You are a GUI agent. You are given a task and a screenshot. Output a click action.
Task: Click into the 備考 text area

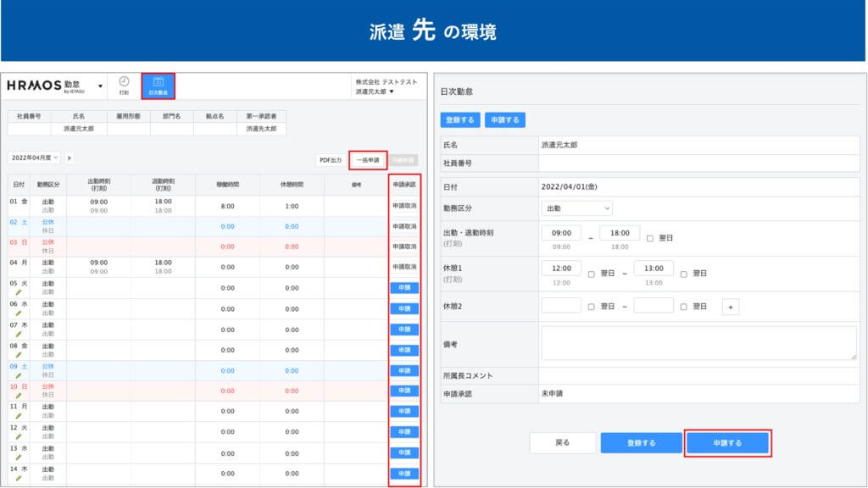[x=698, y=343]
